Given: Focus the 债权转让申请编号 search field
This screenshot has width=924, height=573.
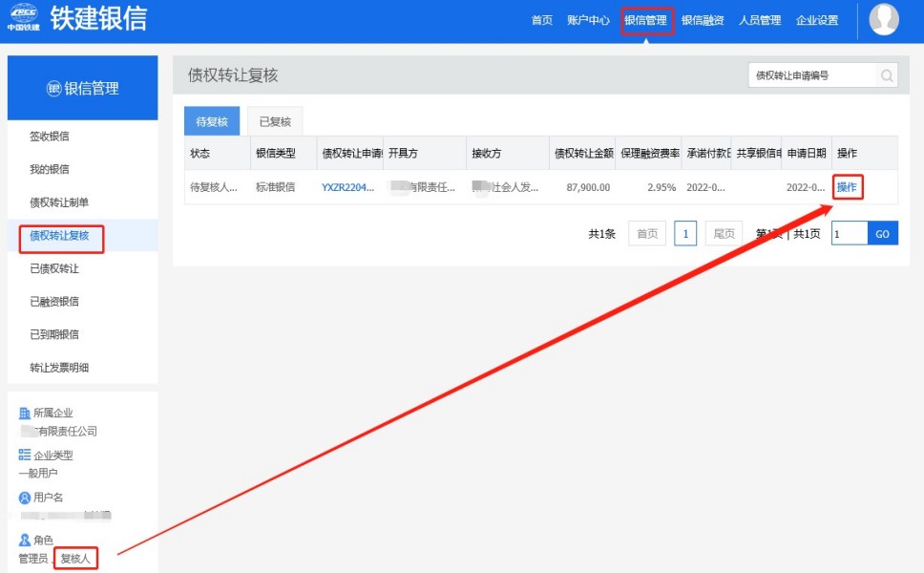Looking at the screenshot, I should point(810,75).
